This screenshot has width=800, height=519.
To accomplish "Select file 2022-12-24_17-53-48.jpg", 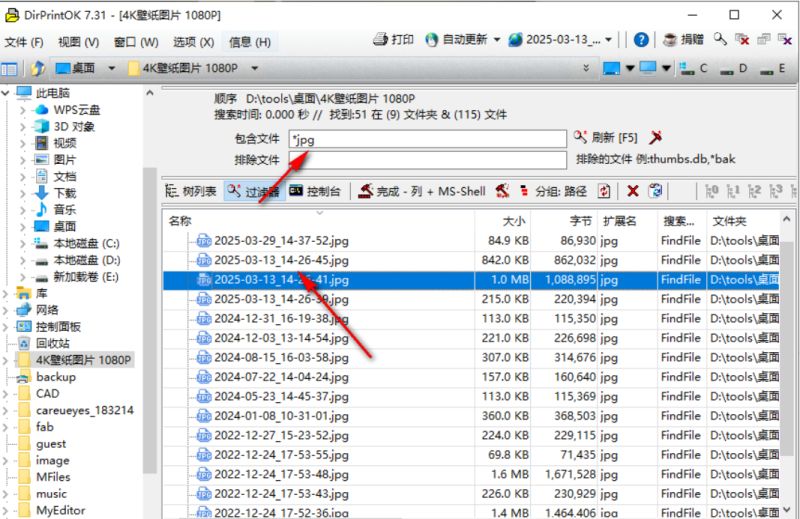I will pos(281,475).
